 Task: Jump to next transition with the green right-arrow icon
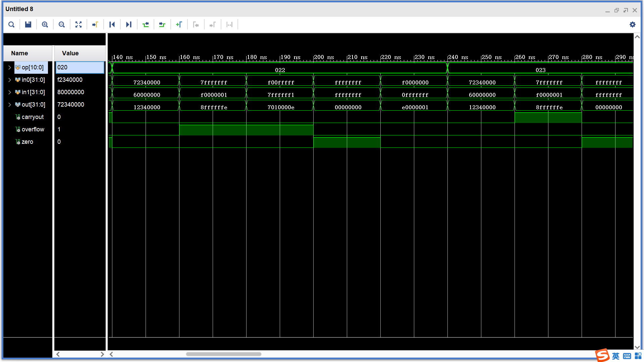(162, 24)
